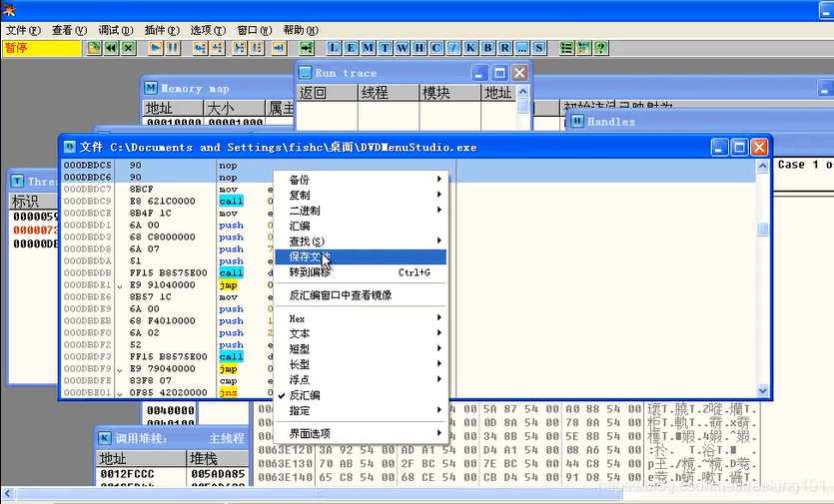834x504 pixels.
Task: Expand the 短型 submenu
Action: (x=361, y=349)
